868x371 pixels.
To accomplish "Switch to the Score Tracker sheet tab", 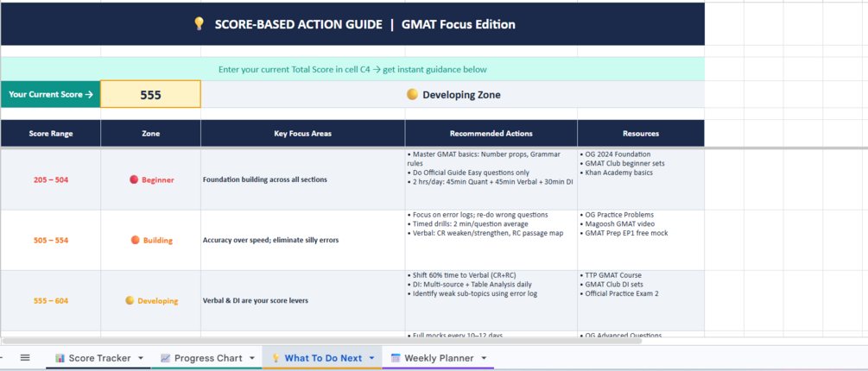I will click(x=99, y=358).
